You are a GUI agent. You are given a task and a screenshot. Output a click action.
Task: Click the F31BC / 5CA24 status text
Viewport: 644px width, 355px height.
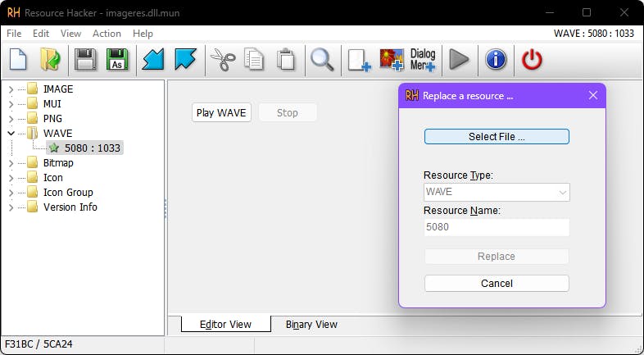[x=39, y=344]
